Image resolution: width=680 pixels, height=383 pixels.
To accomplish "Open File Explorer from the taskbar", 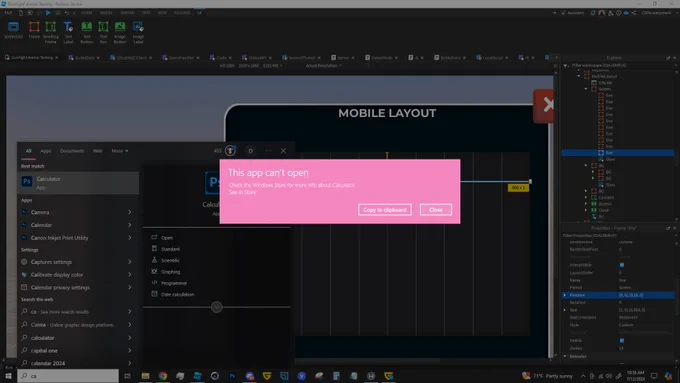I will 145,376.
